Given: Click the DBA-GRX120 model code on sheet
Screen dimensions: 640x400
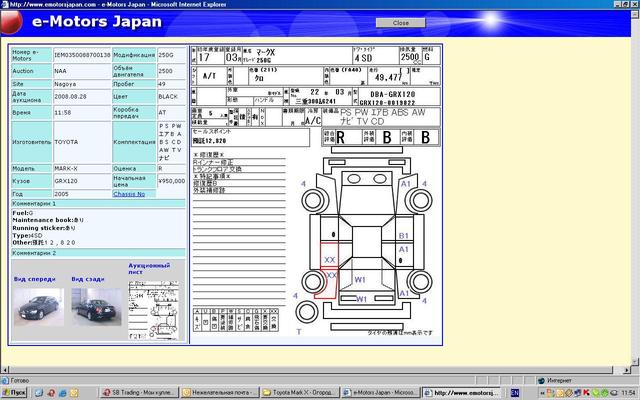Looking at the screenshot, I should tap(393, 94).
